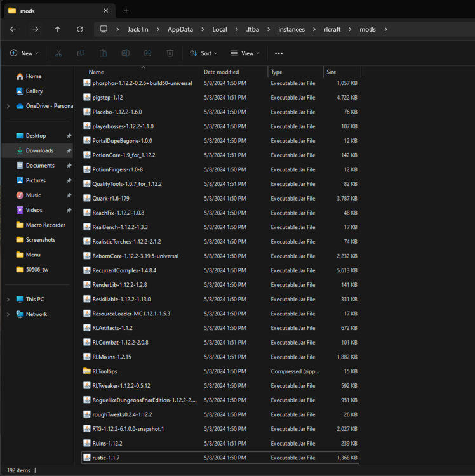Expand the OneDrive tree node
Screen dimensions: 475x476
8,106
